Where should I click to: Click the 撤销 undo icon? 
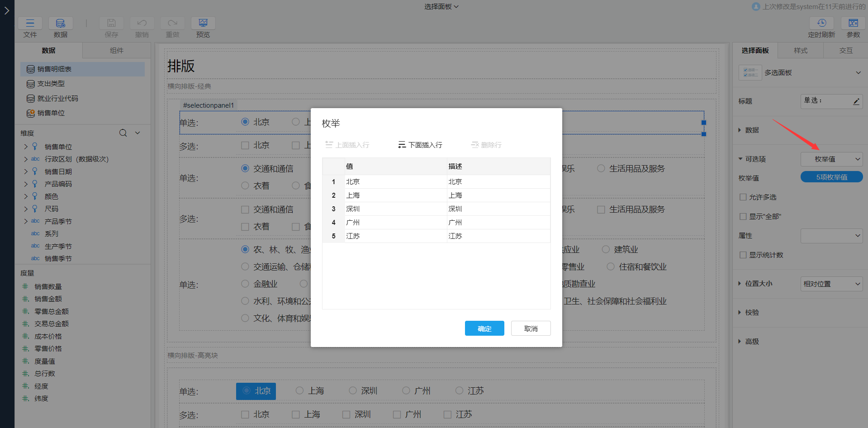[x=142, y=23]
